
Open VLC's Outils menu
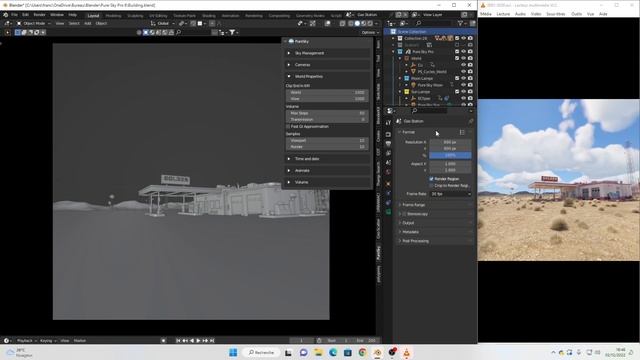coord(576,14)
